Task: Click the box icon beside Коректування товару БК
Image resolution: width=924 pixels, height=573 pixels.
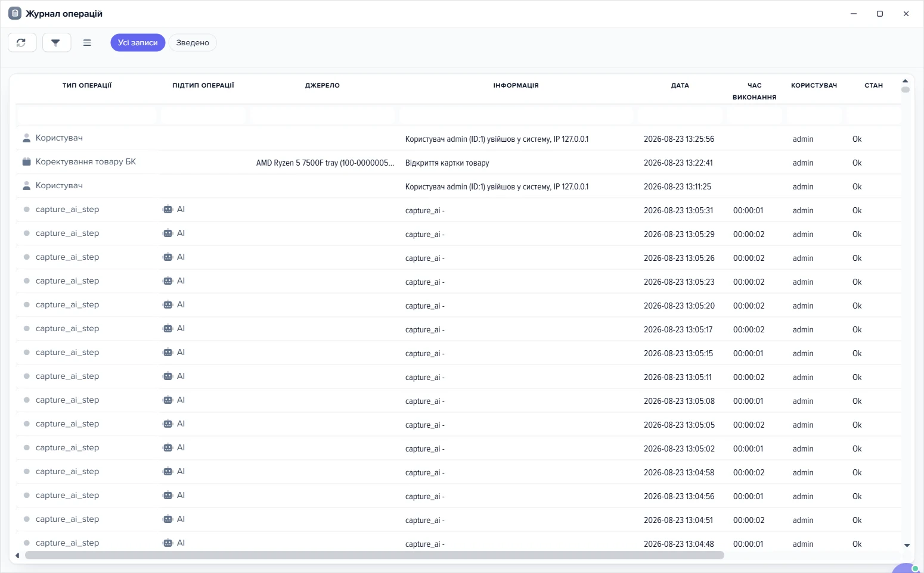Action: 26,162
